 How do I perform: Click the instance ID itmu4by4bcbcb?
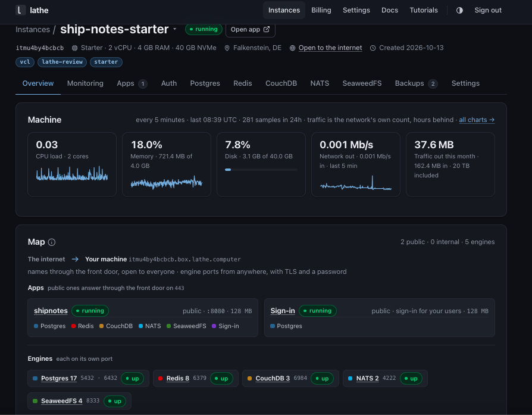(40, 48)
